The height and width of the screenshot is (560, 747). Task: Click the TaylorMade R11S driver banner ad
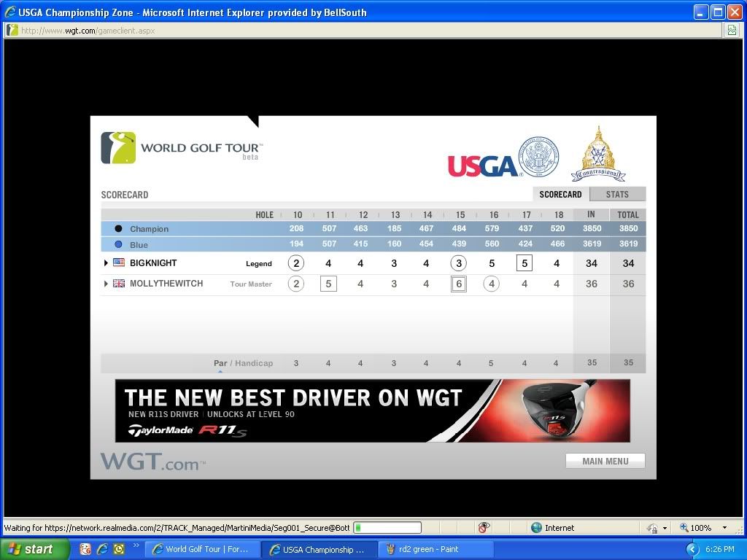coord(372,411)
